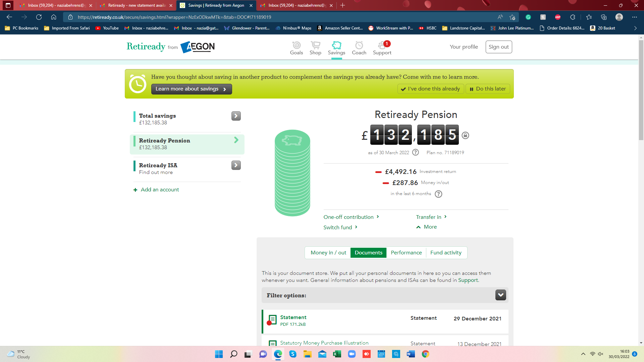
Task: Click Learn more about savings button
Action: 192,89
